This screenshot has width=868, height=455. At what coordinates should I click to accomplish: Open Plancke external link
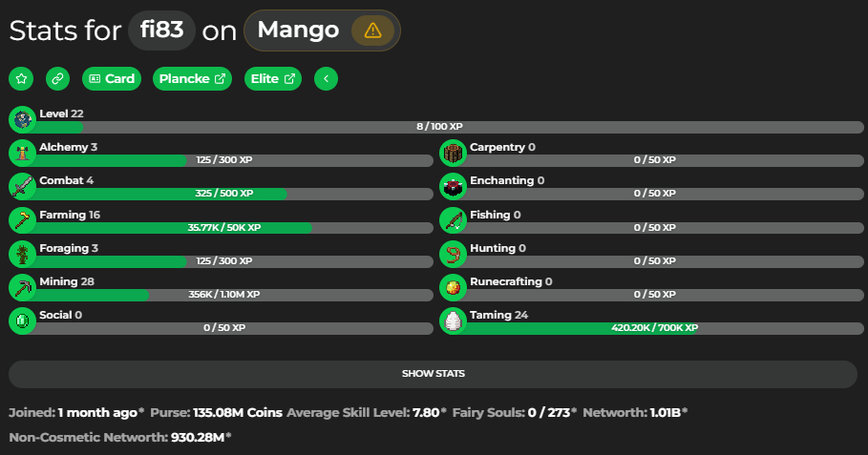(x=192, y=78)
